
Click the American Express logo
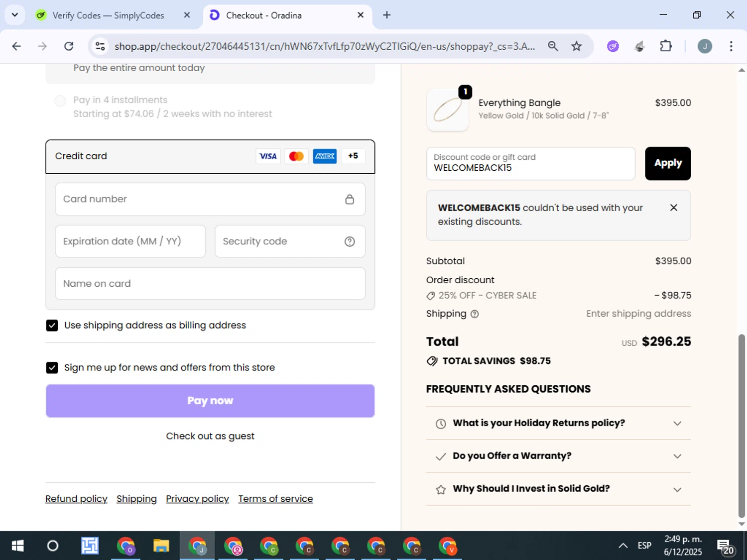325,156
